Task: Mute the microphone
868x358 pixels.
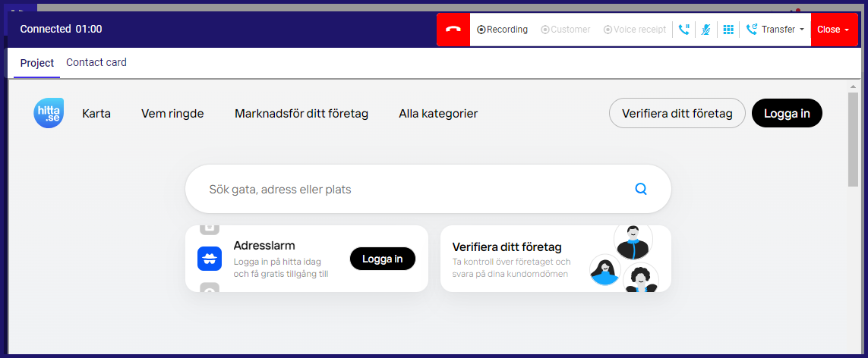Action: tap(705, 30)
